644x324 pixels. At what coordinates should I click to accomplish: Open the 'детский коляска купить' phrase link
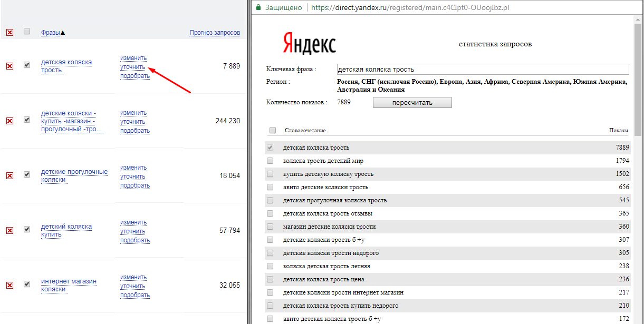click(x=66, y=230)
